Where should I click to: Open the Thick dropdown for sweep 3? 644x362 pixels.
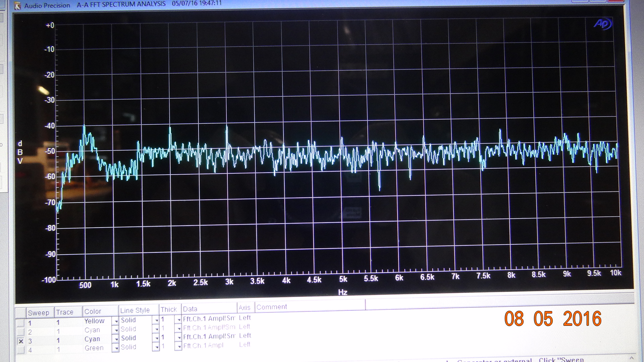coord(178,338)
